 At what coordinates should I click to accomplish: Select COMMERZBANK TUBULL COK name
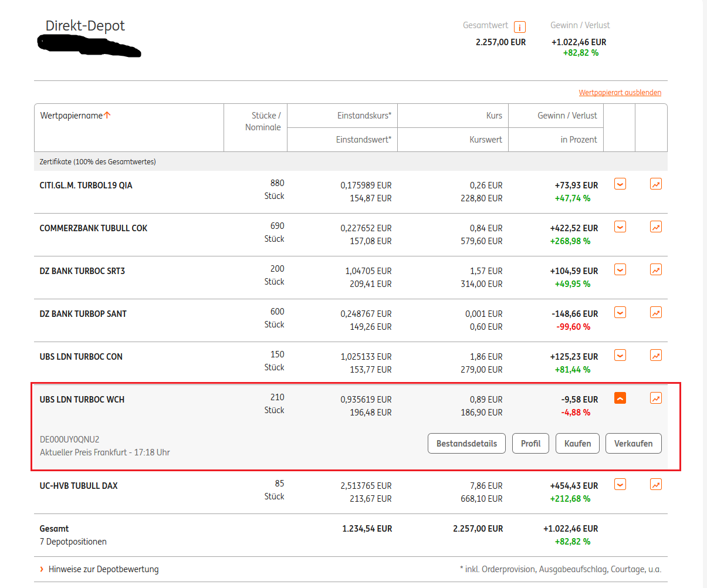pos(93,228)
